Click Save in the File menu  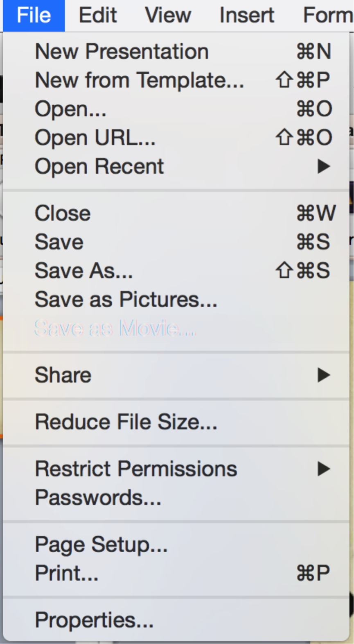click(x=59, y=242)
